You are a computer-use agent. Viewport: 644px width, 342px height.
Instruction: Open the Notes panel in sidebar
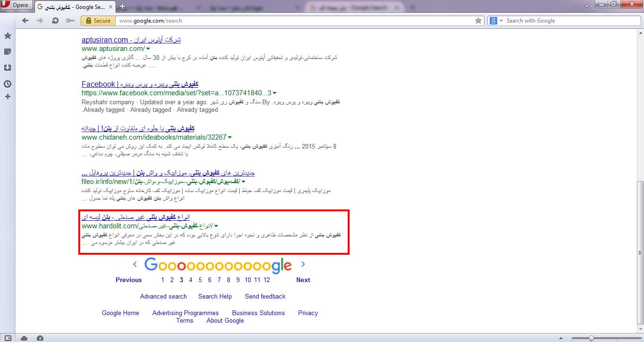[x=8, y=51]
